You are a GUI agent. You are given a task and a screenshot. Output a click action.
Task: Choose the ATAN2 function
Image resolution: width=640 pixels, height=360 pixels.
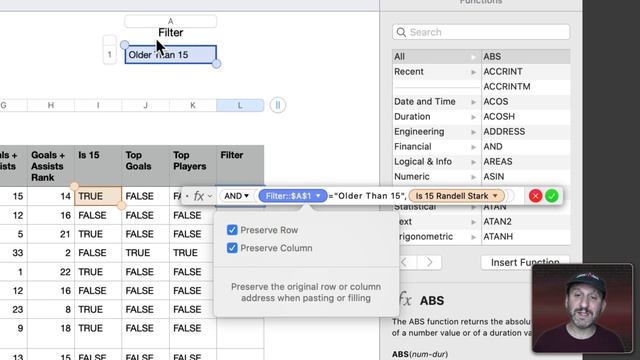tap(526, 222)
